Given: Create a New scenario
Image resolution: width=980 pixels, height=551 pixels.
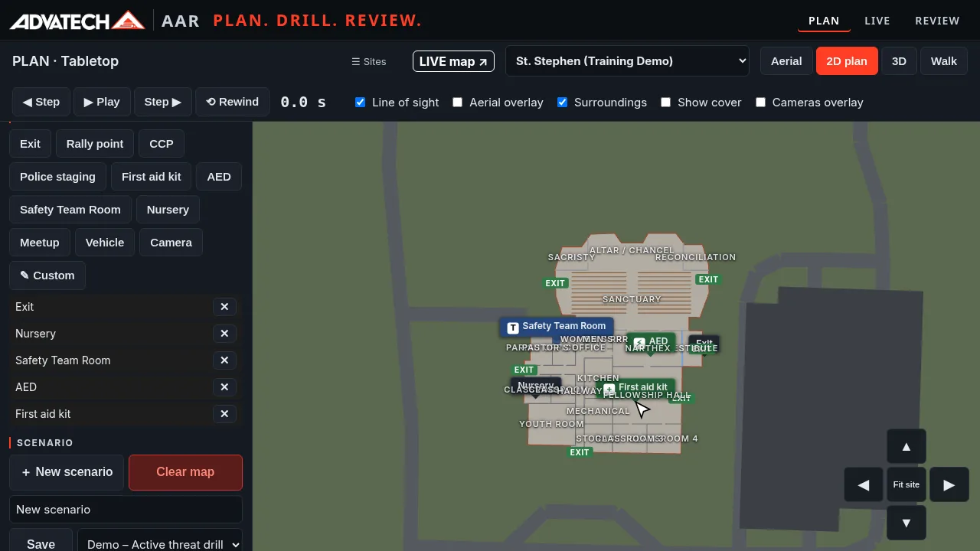Looking at the screenshot, I should point(67,472).
